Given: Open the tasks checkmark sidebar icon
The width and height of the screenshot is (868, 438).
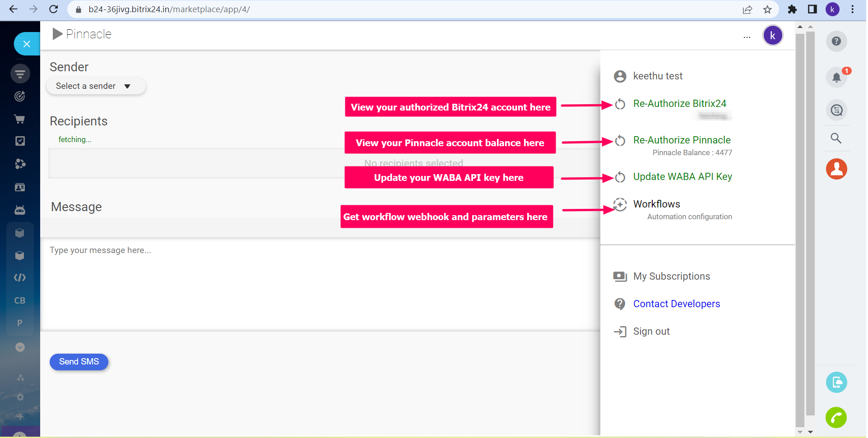Looking at the screenshot, I should (x=20, y=141).
